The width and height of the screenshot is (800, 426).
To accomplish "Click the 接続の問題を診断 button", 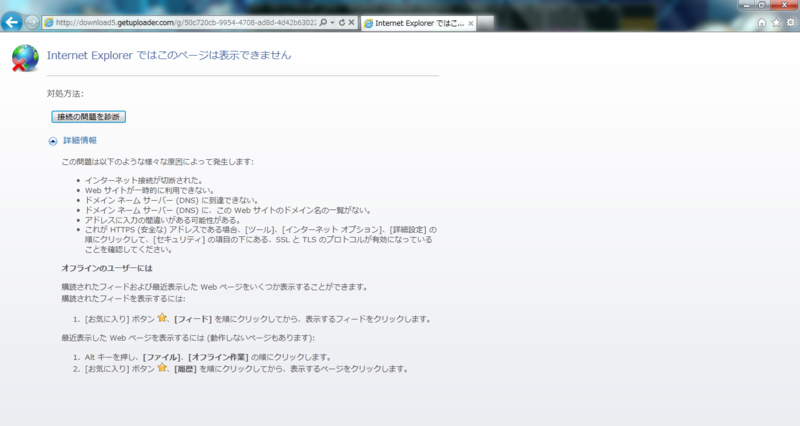I will (88, 117).
